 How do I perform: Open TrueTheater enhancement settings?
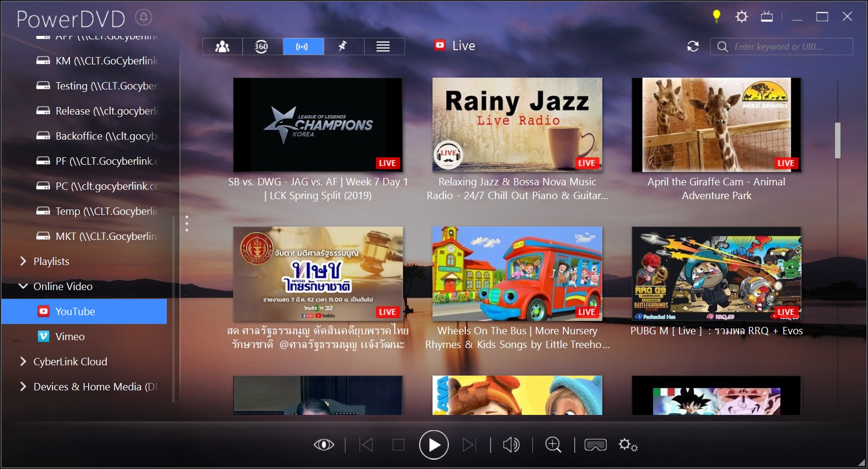coord(325,444)
